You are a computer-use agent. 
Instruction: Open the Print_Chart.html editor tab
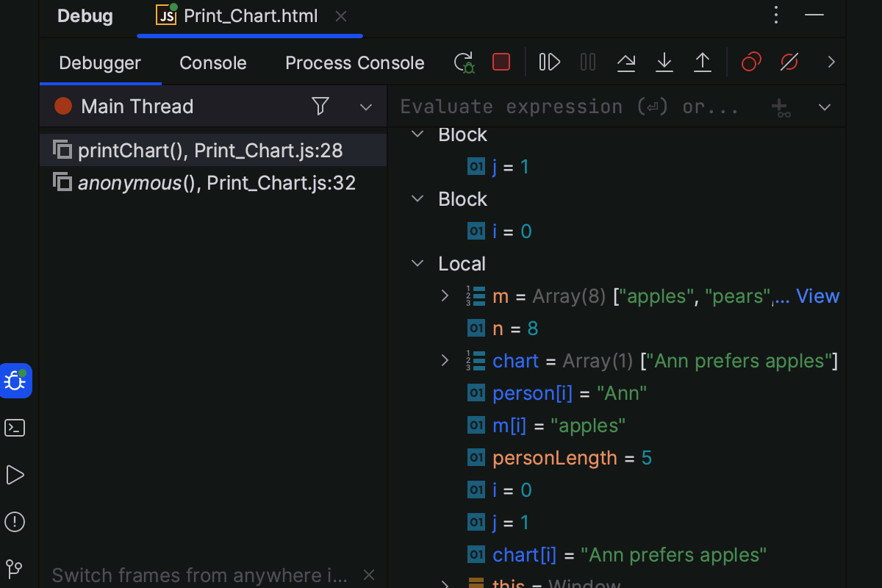[x=250, y=15]
